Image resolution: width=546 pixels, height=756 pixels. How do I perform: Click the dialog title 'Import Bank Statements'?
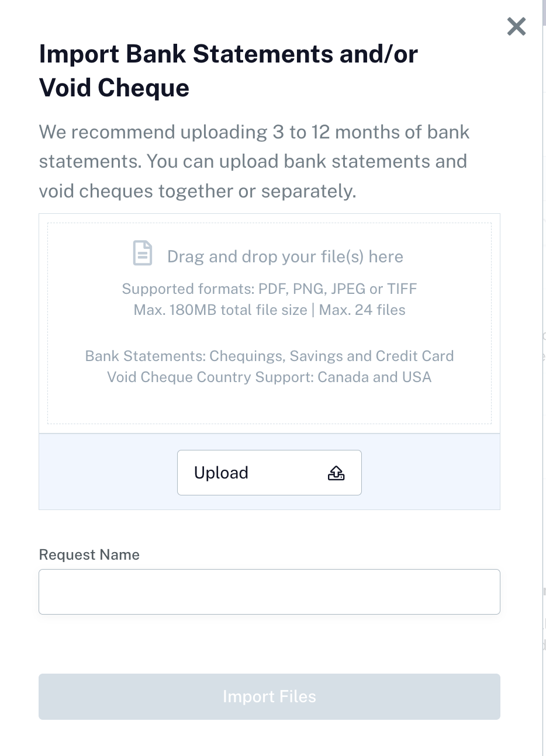[x=228, y=54]
